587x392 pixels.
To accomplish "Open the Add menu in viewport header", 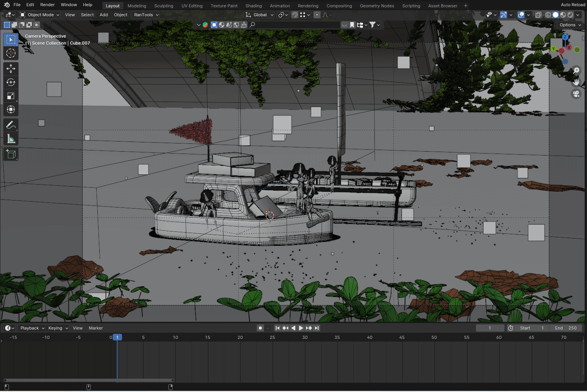I will coord(104,15).
